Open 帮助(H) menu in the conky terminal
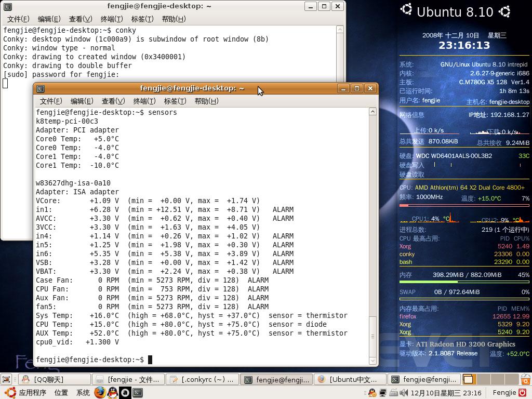The height and width of the screenshot is (399, 532). pos(174,19)
